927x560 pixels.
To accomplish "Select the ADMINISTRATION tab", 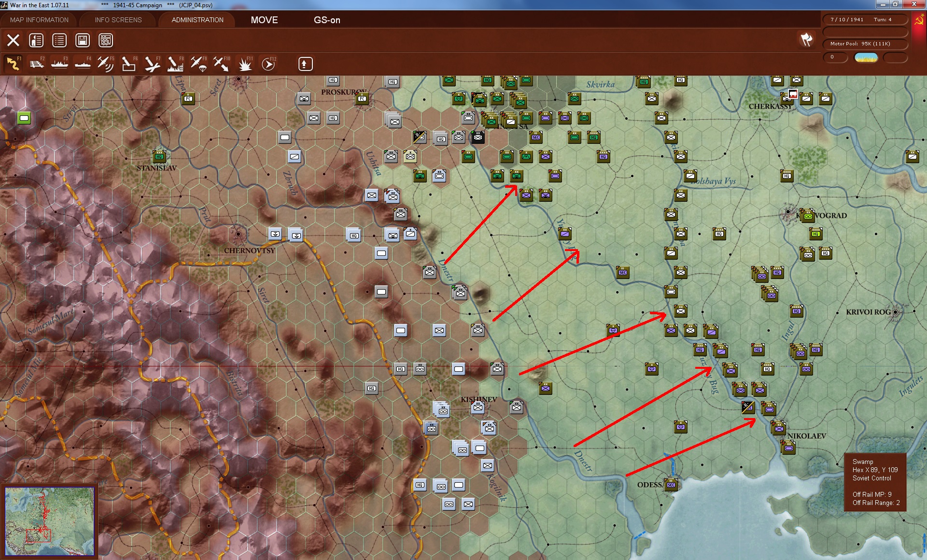I will [x=197, y=20].
